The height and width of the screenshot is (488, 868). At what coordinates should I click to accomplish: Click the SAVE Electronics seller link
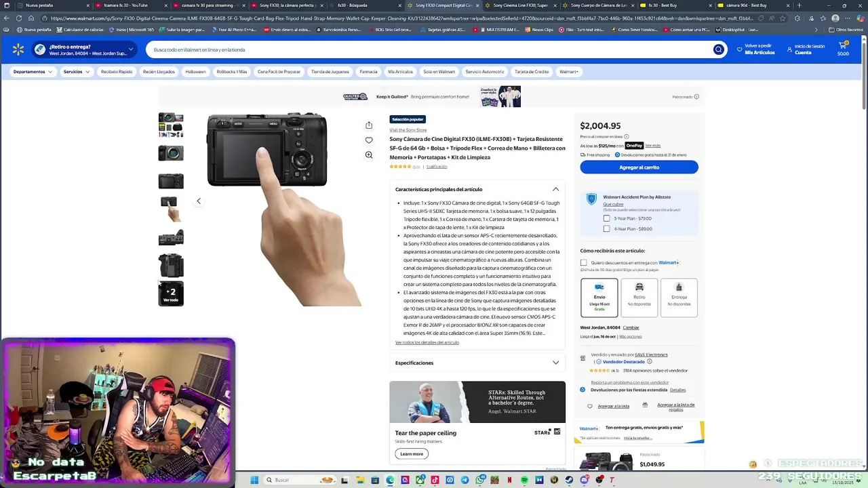pos(651,354)
